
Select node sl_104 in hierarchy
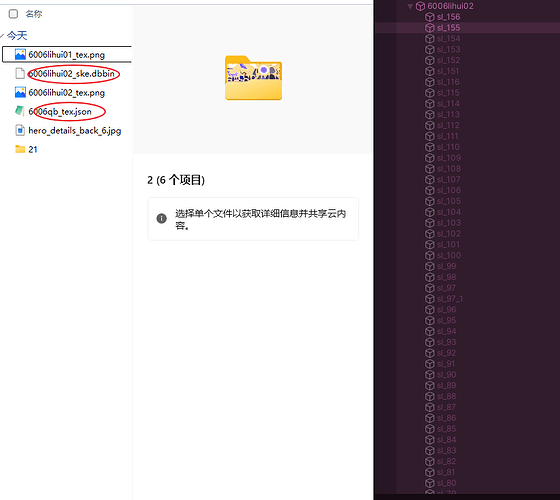449,212
